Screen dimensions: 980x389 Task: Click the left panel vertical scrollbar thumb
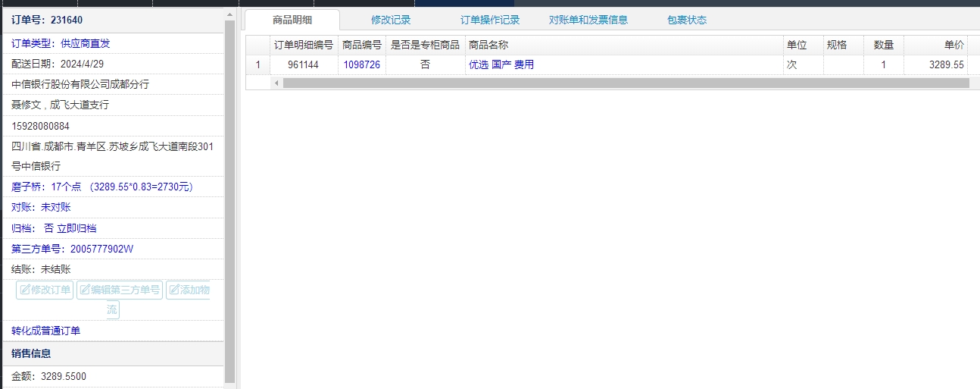click(x=230, y=201)
